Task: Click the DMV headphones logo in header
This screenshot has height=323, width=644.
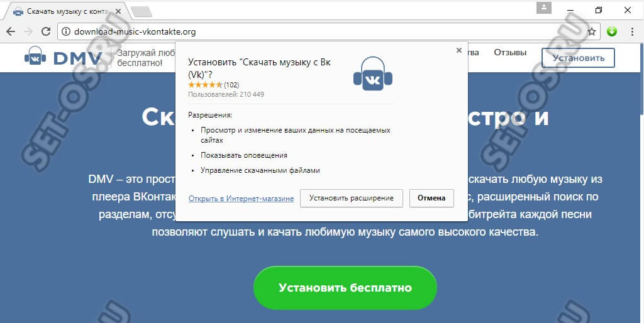Action: pos(35,57)
